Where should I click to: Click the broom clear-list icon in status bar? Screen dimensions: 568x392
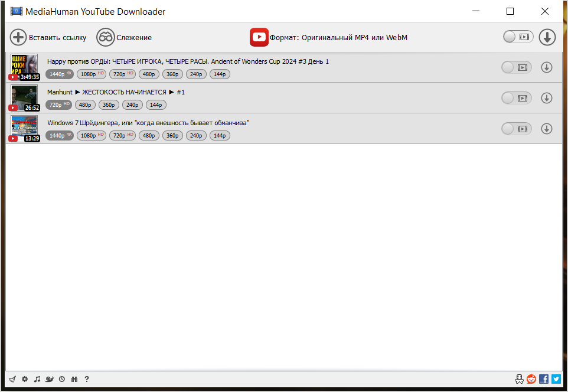(12, 380)
